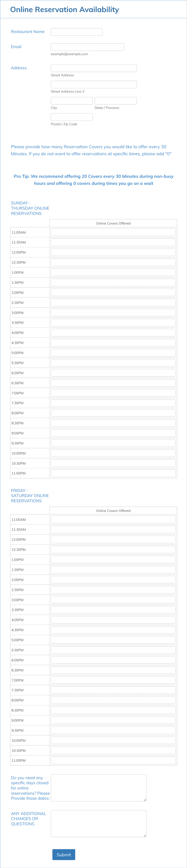Click the Postal / Zip Code field
This screenshot has width=187, height=868.
pyautogui.click(x=72, y=117)
